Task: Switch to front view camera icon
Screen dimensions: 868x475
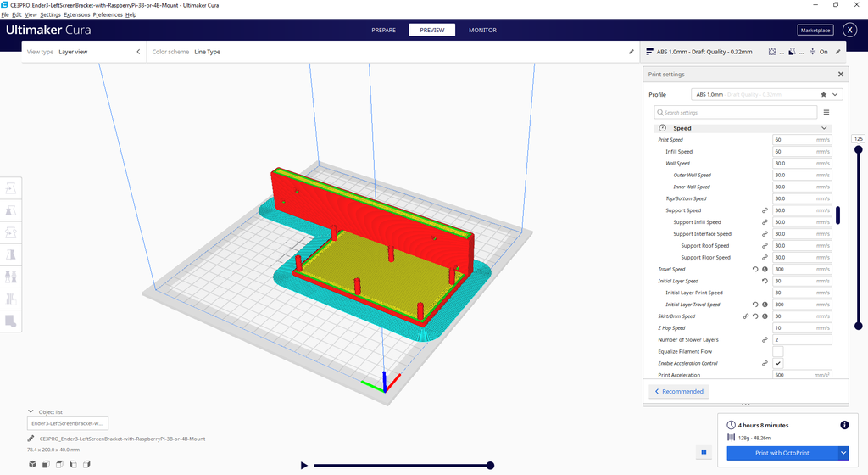Action: point(46,464)
